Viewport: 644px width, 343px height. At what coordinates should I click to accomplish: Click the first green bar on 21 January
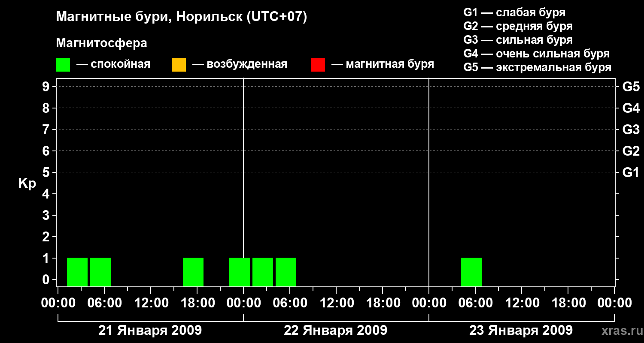point(77,272)
